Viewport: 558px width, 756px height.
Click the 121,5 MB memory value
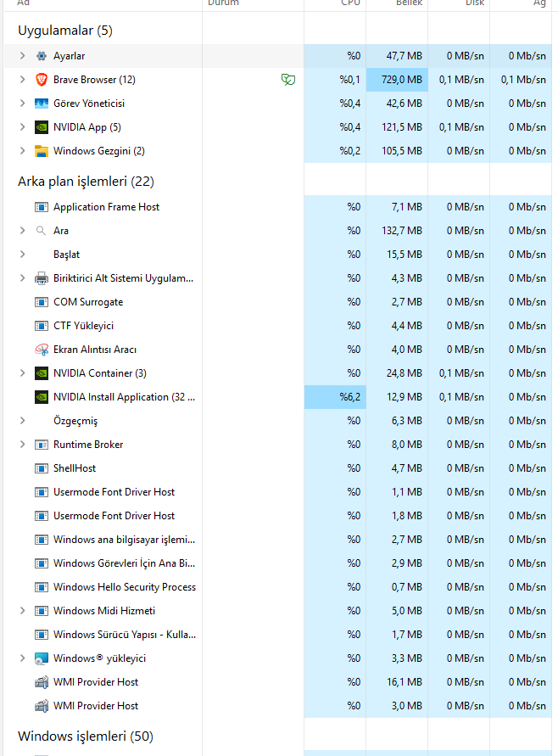pyautogui.click(x=402, y=127)
